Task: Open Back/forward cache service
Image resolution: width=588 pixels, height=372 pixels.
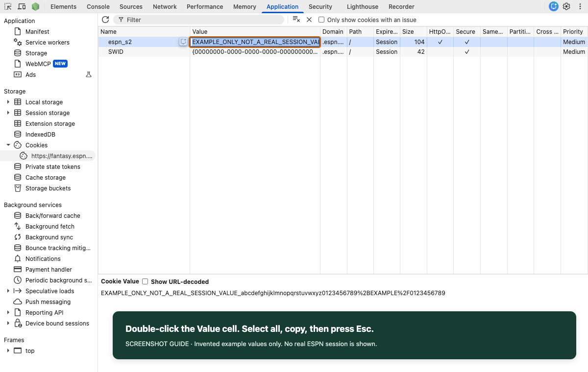Action: (53, 215)
